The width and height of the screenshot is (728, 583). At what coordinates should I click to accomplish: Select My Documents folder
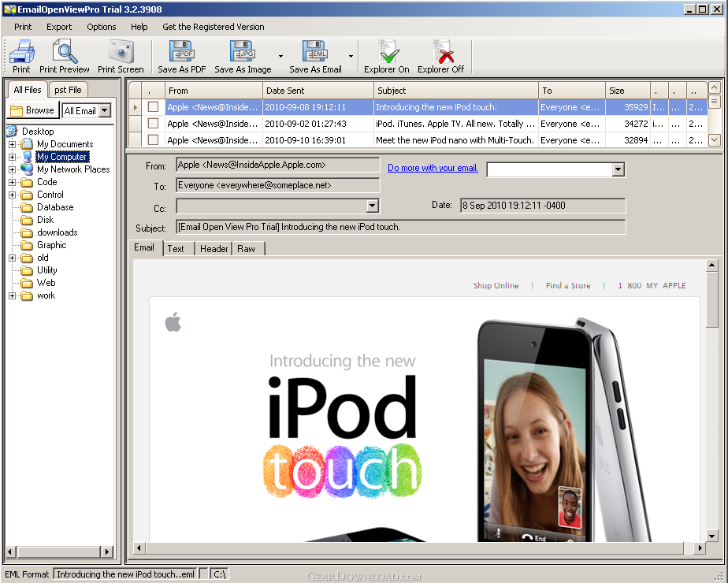(65, 144)
